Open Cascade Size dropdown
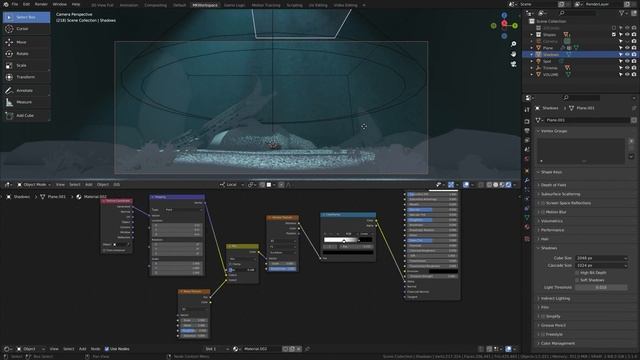 pyautogui.click(x=601, y=265)
